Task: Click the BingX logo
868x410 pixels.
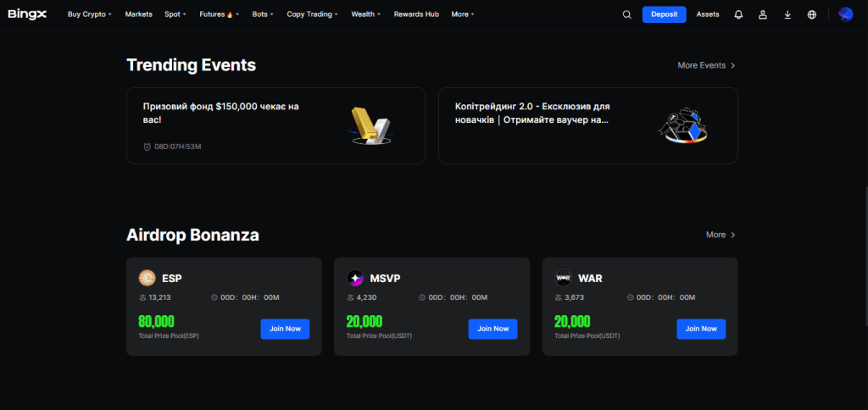Action: (27, 14)
